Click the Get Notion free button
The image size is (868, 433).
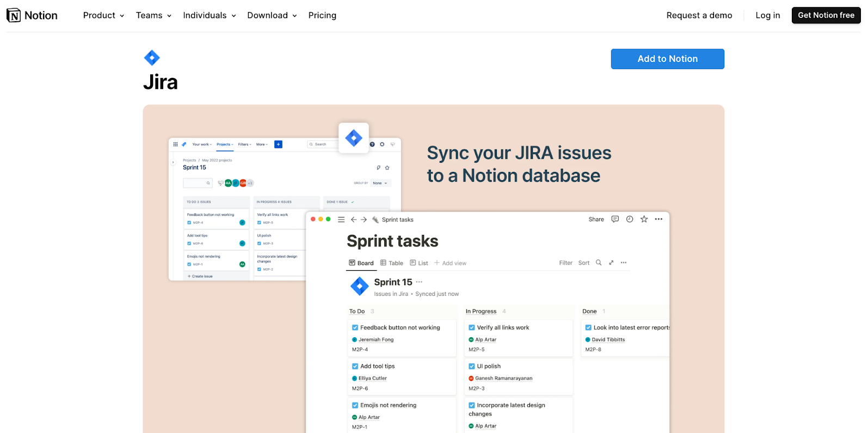click(x=826, y=15)
